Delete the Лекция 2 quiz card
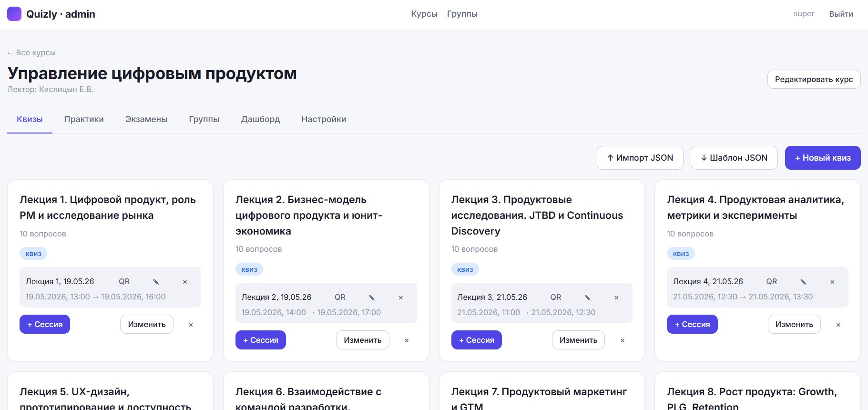The image size is (868, 410). tap(407, 340)
